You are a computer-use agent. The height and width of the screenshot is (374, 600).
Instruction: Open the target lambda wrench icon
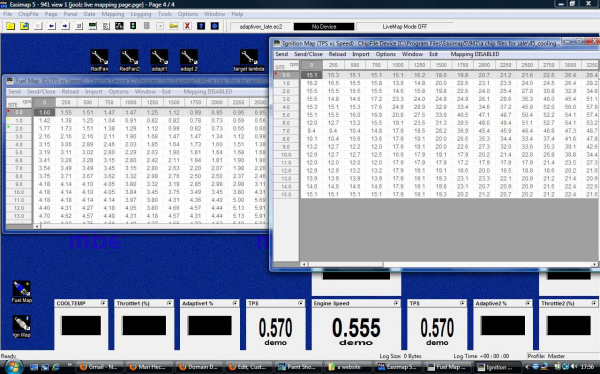coord(249,58)
